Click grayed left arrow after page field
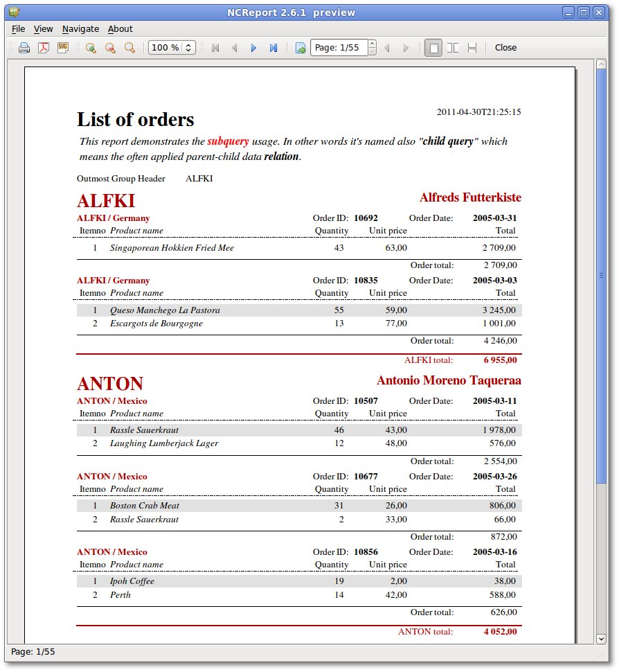The image size is (619, 672). coord(387,48)
